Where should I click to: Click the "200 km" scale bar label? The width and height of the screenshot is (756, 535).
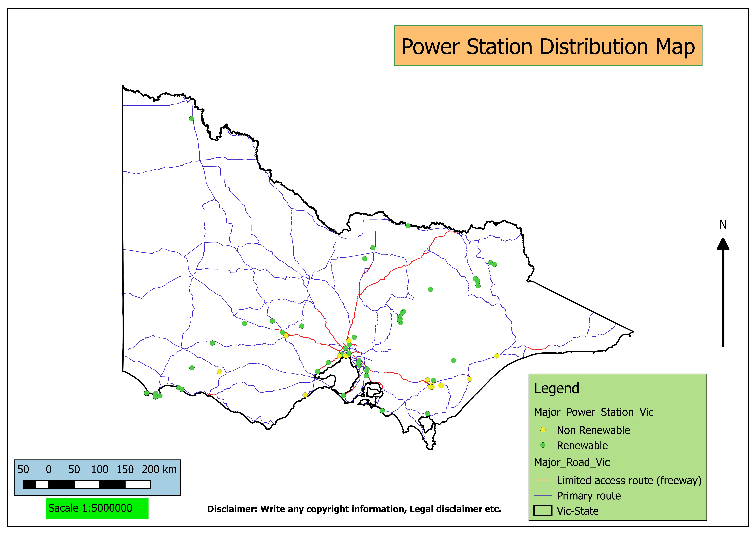click(159, 469)
